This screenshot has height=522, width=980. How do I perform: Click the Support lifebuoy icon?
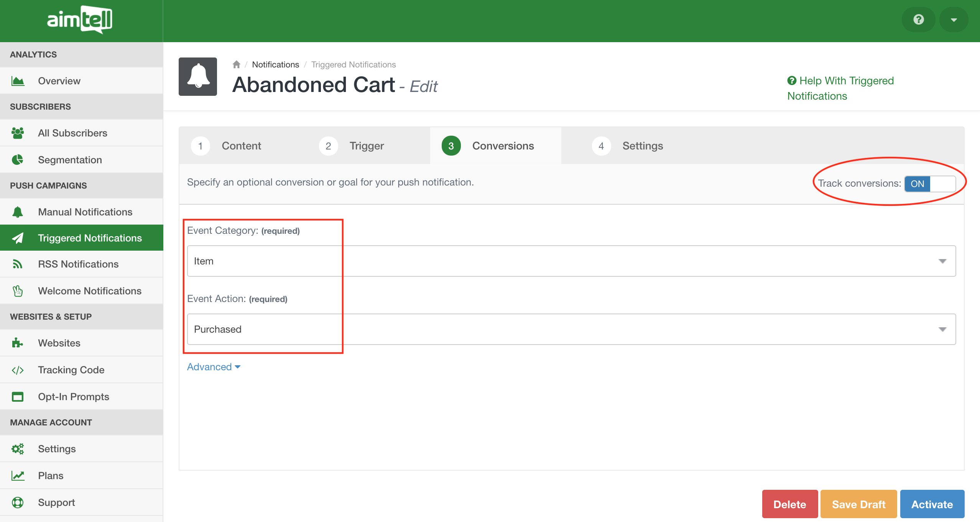[17, 502]
